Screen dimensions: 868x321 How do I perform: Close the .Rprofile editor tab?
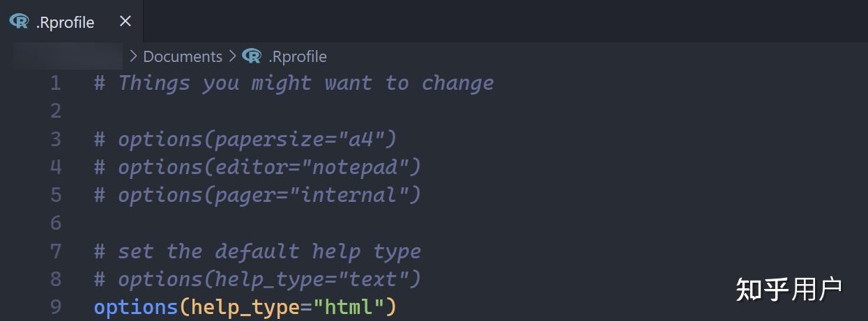125,22
